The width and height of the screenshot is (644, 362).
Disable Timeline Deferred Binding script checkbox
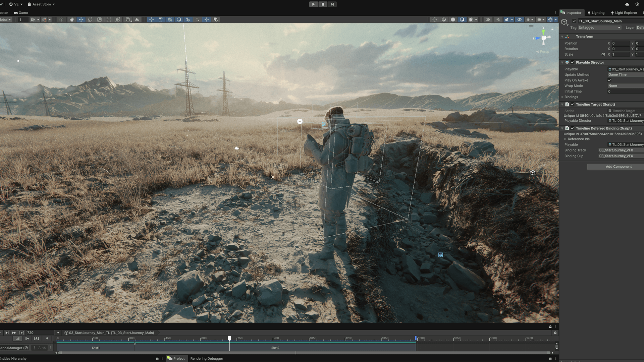(573, 128)
